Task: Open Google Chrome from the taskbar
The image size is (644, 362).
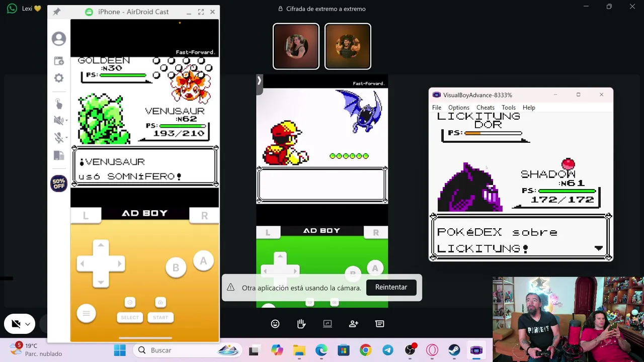Action: [x=366, y=350]
